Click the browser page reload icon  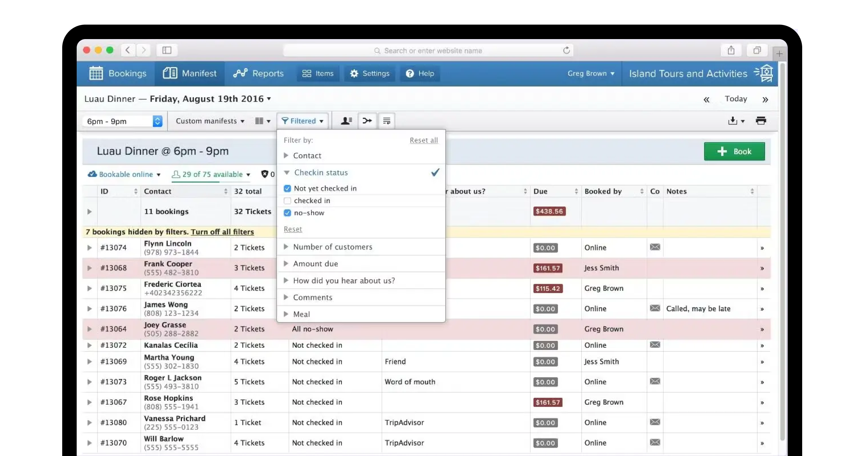566,50
